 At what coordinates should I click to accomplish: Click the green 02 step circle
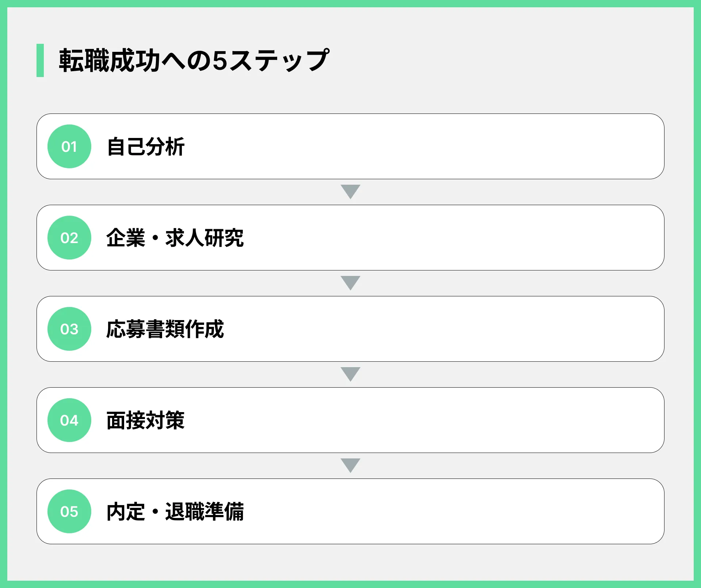click(x=69, y=238)
